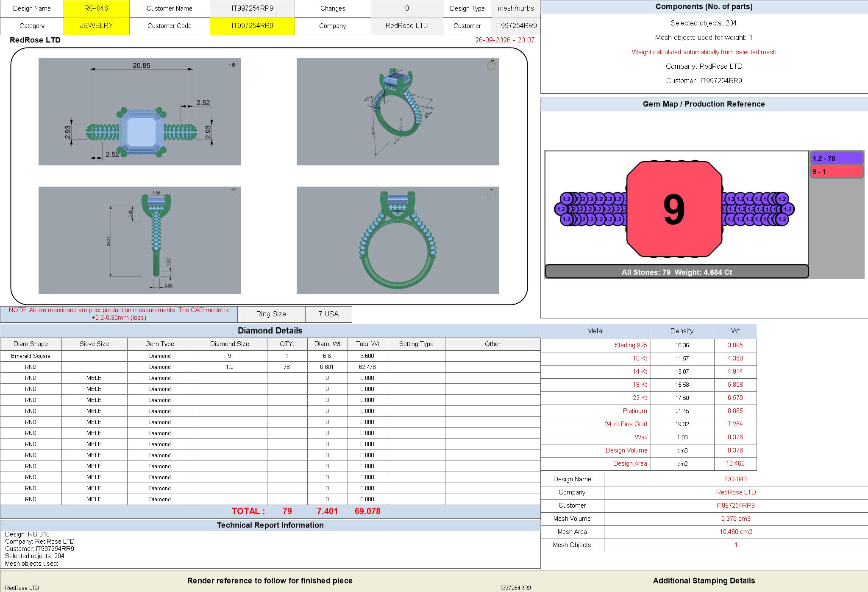Click the Platinum weight value 8.065

pos(735,411)
